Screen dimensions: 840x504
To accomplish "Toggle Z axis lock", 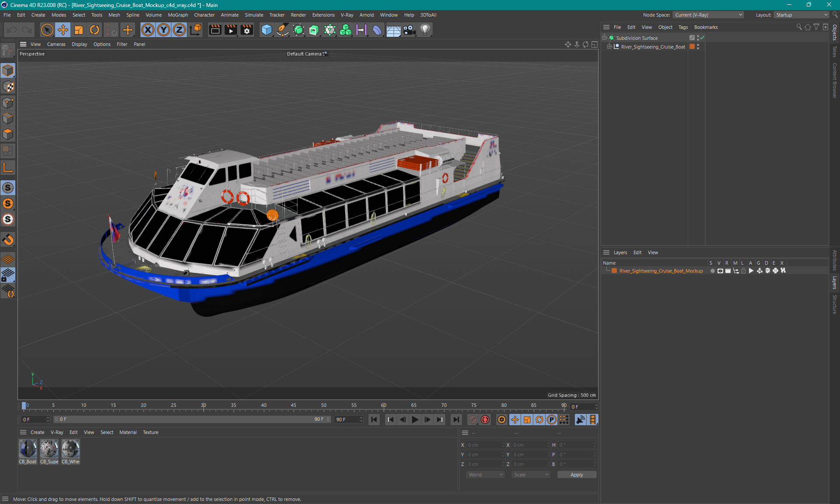I will click(x=179, y=30).
